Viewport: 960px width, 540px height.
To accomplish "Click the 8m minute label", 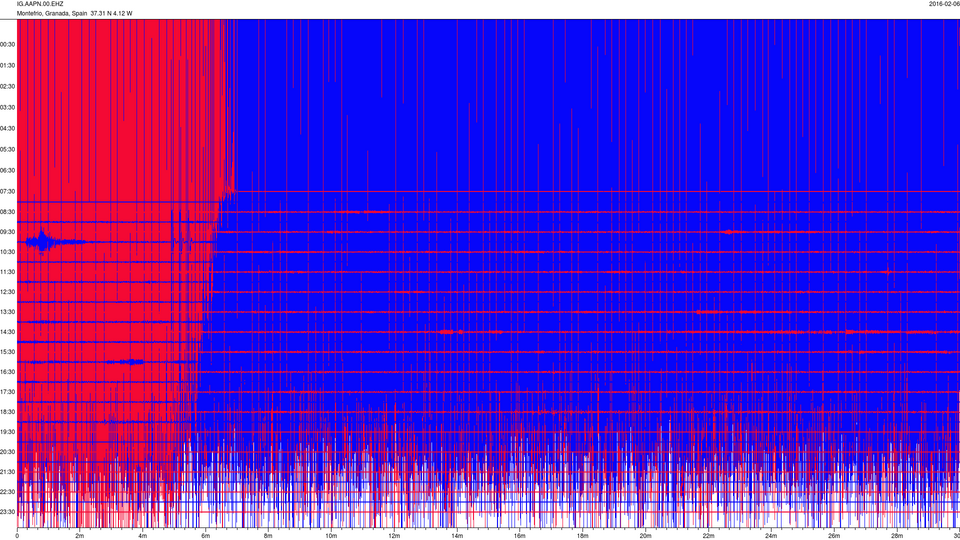I will [x=268, y=536].
